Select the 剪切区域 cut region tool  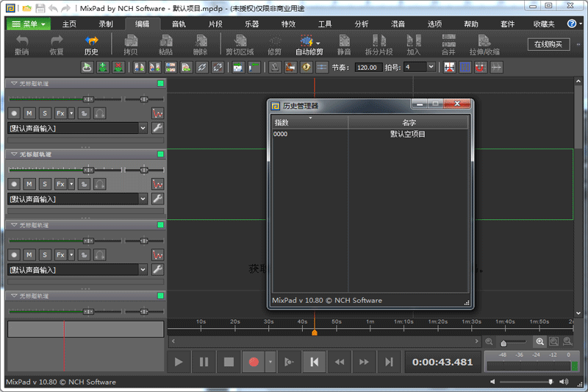[240, 45]
